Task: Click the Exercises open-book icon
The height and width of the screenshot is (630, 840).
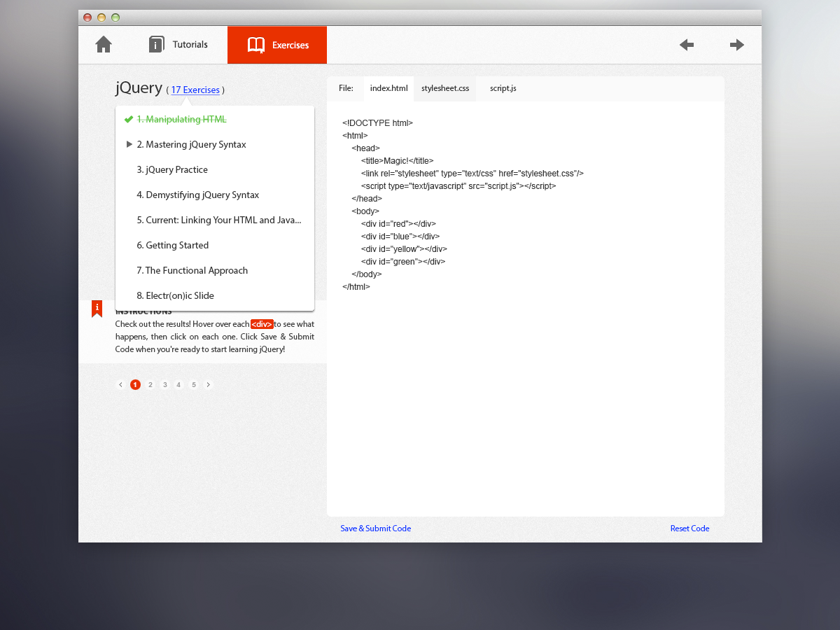Action: point(256,45)
